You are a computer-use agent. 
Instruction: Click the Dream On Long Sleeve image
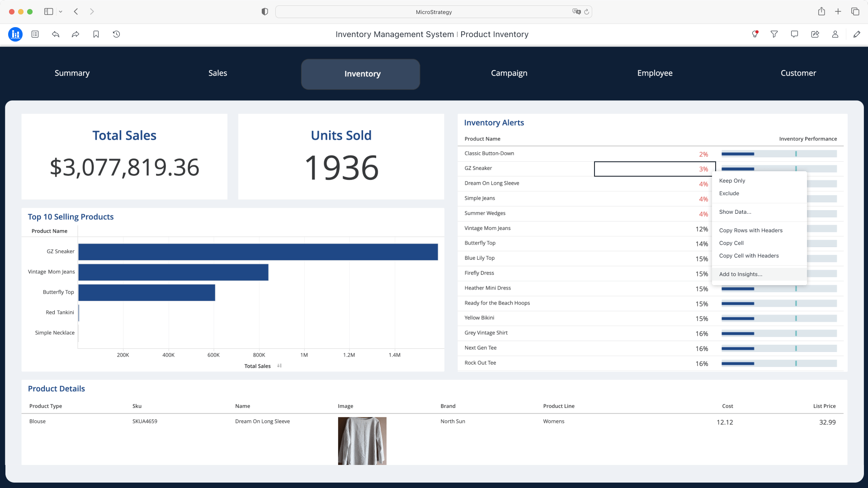point(362,441)
